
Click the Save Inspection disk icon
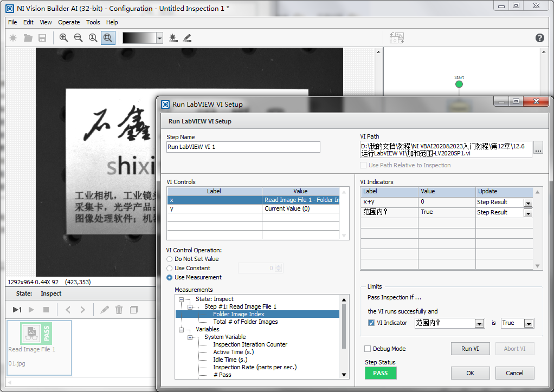click(42, 38)
